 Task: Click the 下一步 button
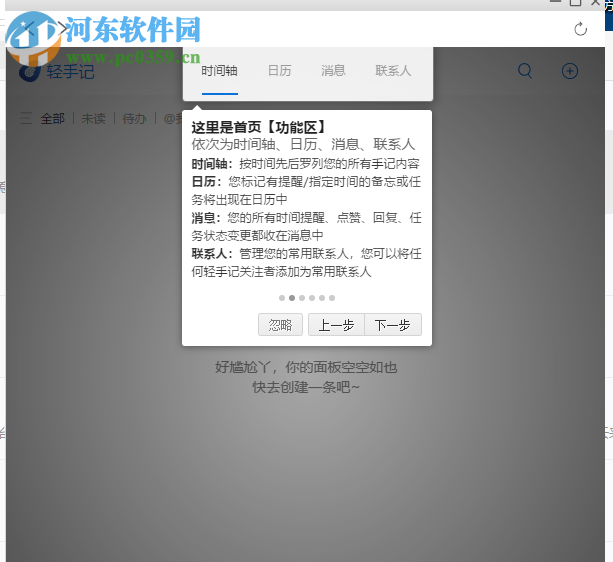point(393,324)
